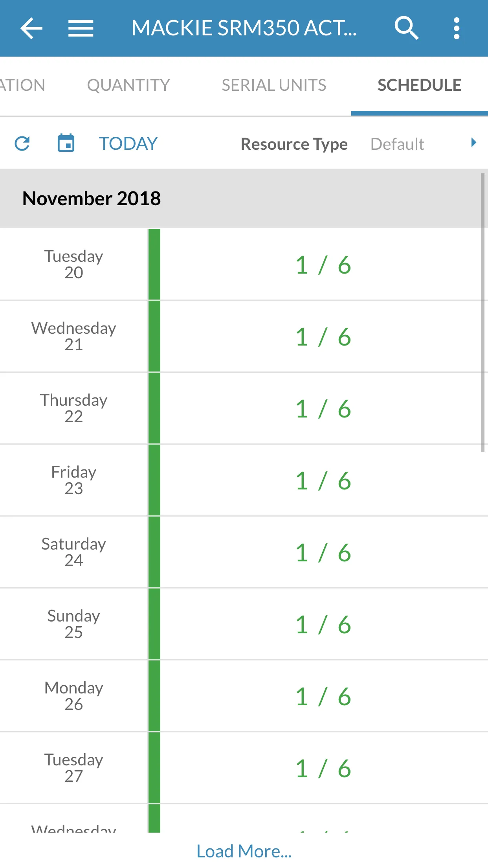Open the calendar date picker icon

tap(66, 143)
